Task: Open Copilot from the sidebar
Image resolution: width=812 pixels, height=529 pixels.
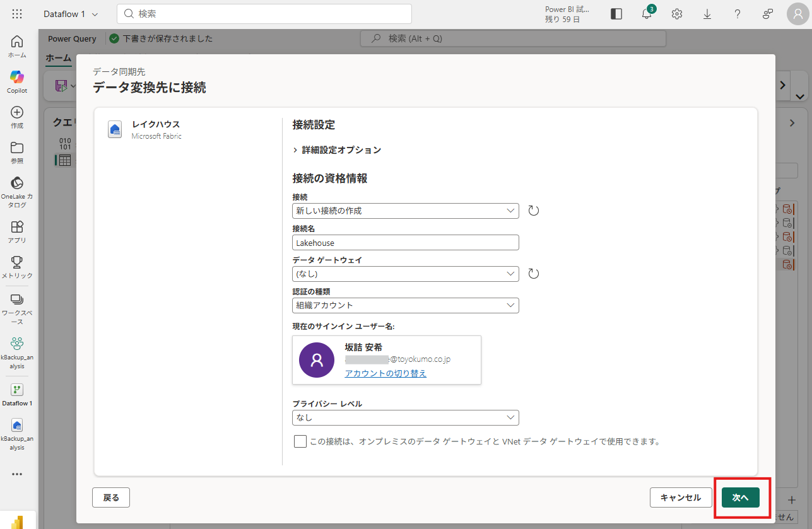Action: coord(17,81)
